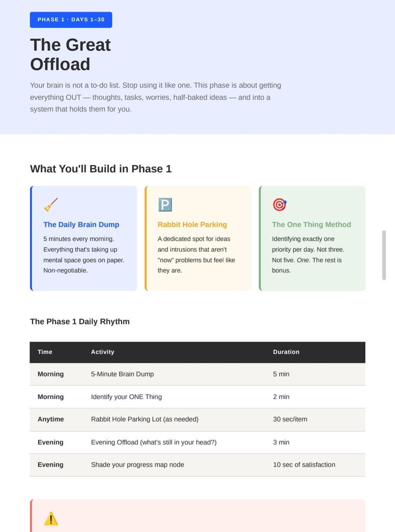Screen dimensions: 395x532
Task: Select The One Thing Method heading
Action: click(311, 224)
